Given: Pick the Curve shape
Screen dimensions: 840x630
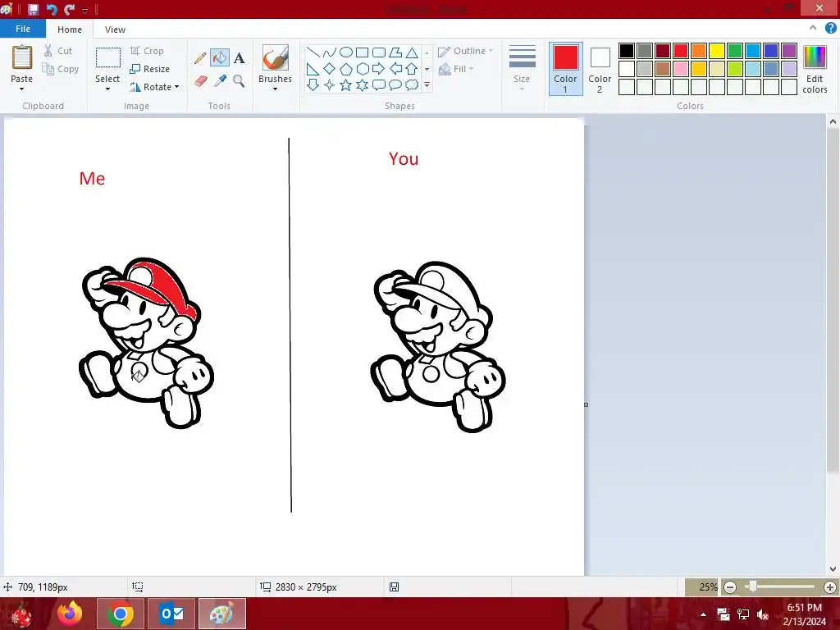Looking at the screenshot, I should [330, 52].
